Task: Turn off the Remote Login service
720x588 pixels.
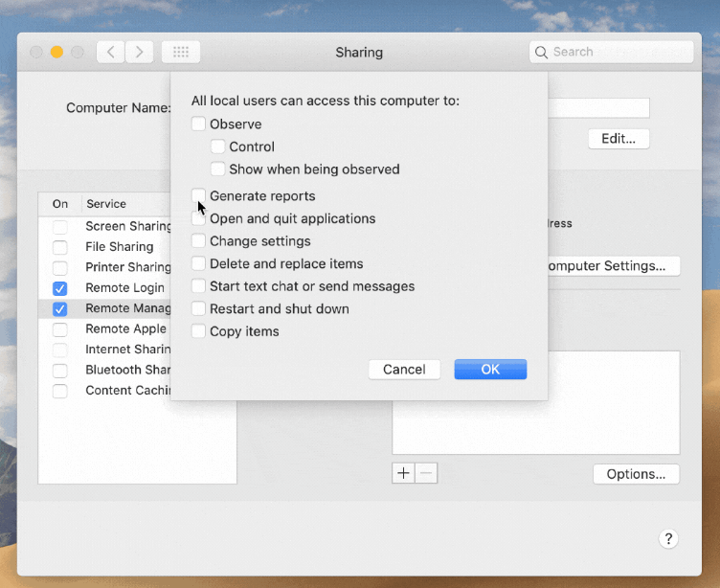Action: (x=60, y=288)
